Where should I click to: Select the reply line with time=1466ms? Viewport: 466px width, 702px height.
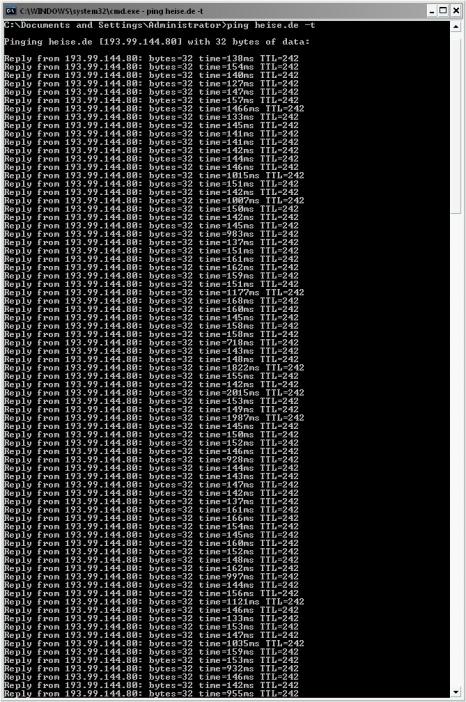pos(154,108)
